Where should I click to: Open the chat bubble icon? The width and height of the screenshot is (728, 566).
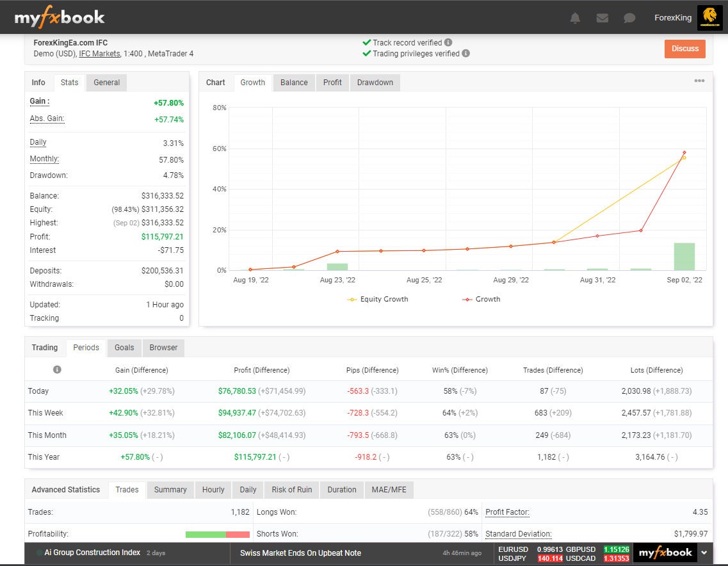click(629, 18)
